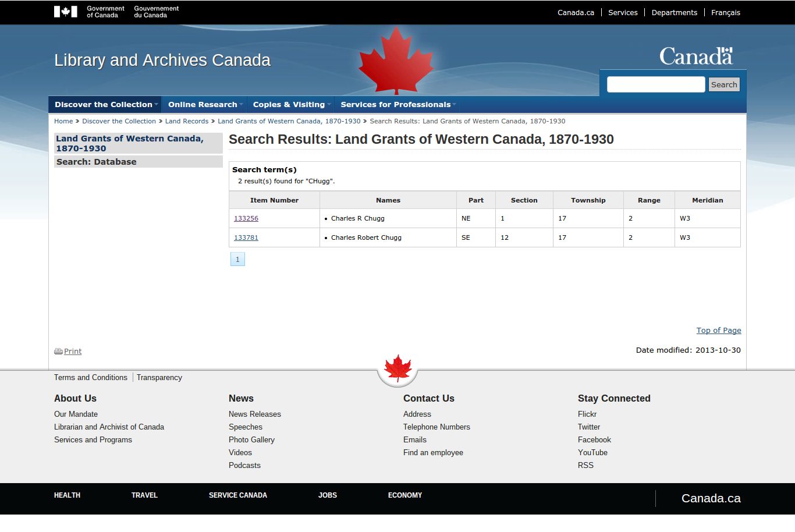
Task: Open item number 133781
Action: 246,237
